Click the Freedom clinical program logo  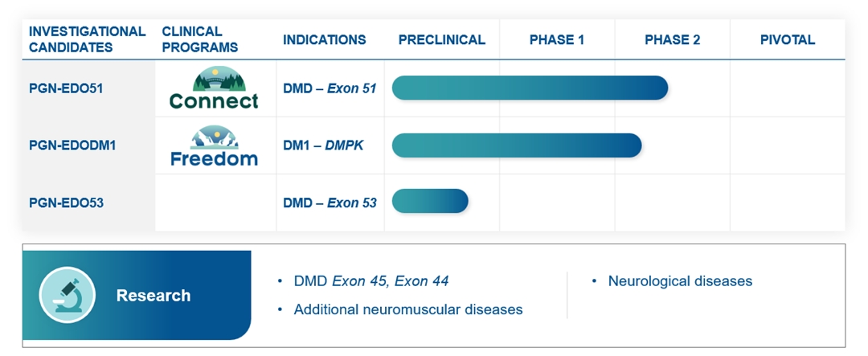click(214, 145)
